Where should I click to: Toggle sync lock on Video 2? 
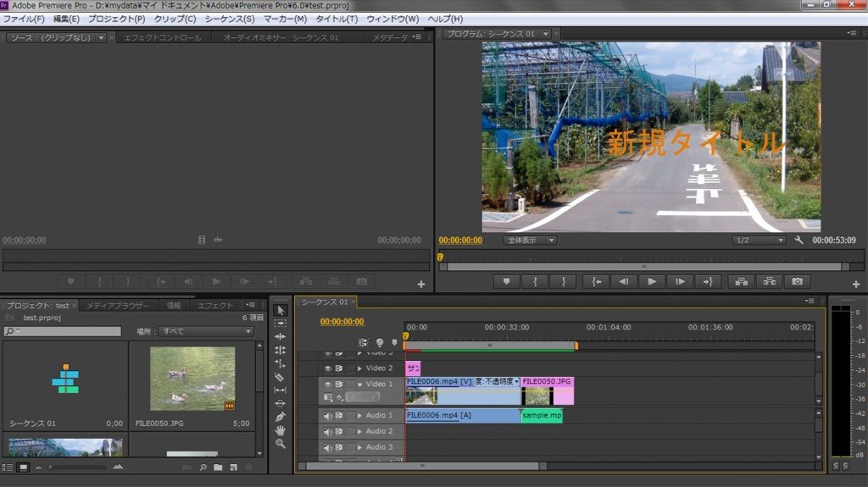pos(339,368)
